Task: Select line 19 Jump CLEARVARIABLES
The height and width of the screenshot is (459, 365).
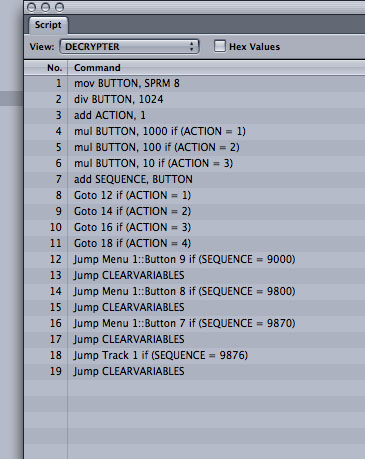Action: coord(195,371)
